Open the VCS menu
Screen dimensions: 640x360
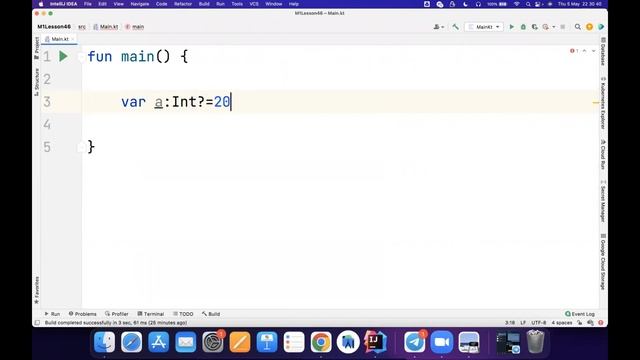pos(254,4)
